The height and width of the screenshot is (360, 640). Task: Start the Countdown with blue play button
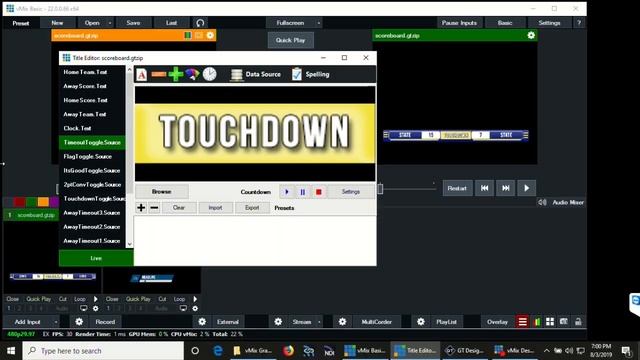pyautogui.click(x=287, y=192)
